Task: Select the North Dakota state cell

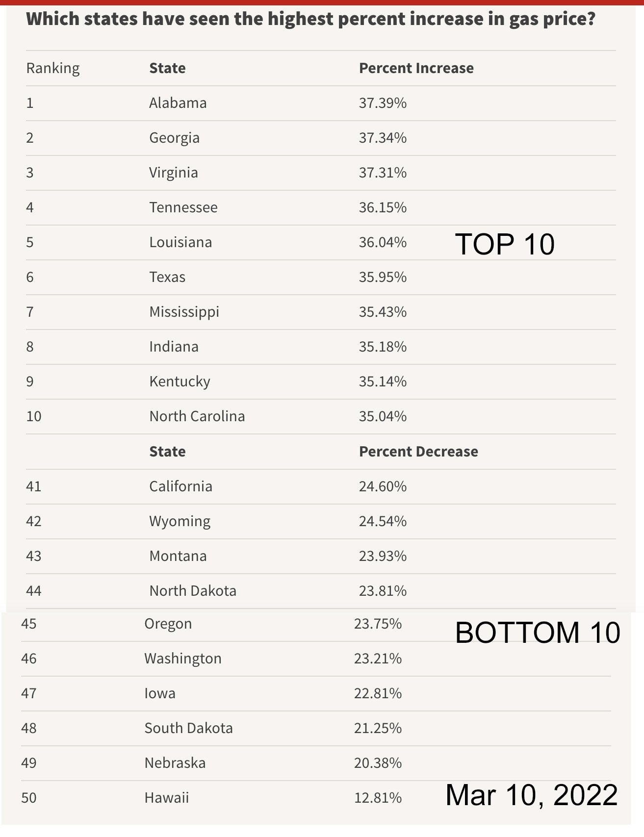Action: pos(193,591)
